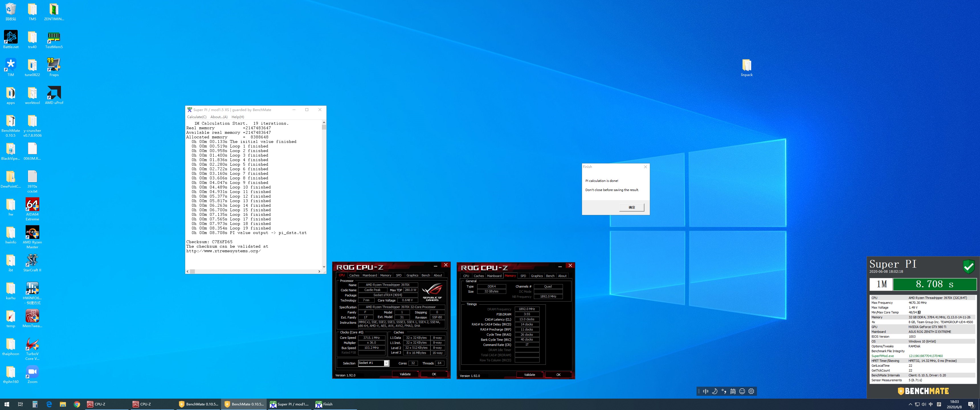Screen dimensions: 980x410
Task: Close the Finish dialog with X
Action: pyautogui.click(x=645, y=167)
